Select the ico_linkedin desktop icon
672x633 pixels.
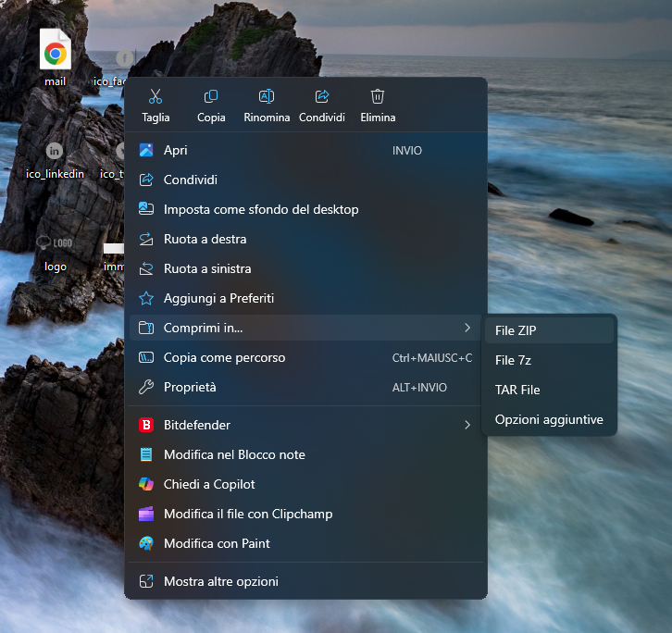click(x=56, y=153)
